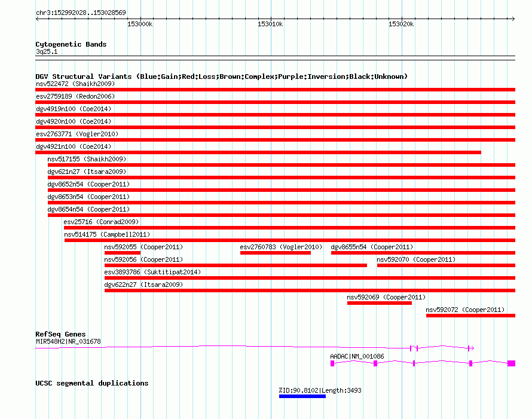Click dgv622n27 (Itsara2009) label
The width and height of the screenshot is (532, 419).
tap(143, 285)
